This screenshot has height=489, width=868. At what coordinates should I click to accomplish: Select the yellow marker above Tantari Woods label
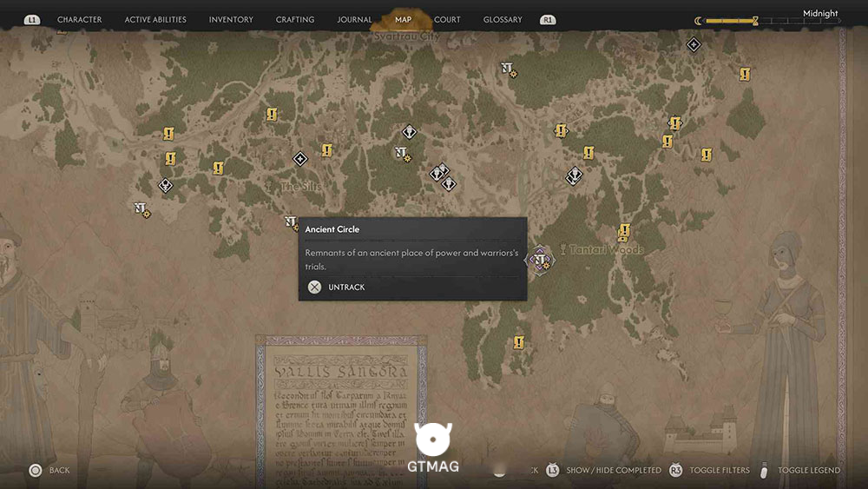coord(624,232)
